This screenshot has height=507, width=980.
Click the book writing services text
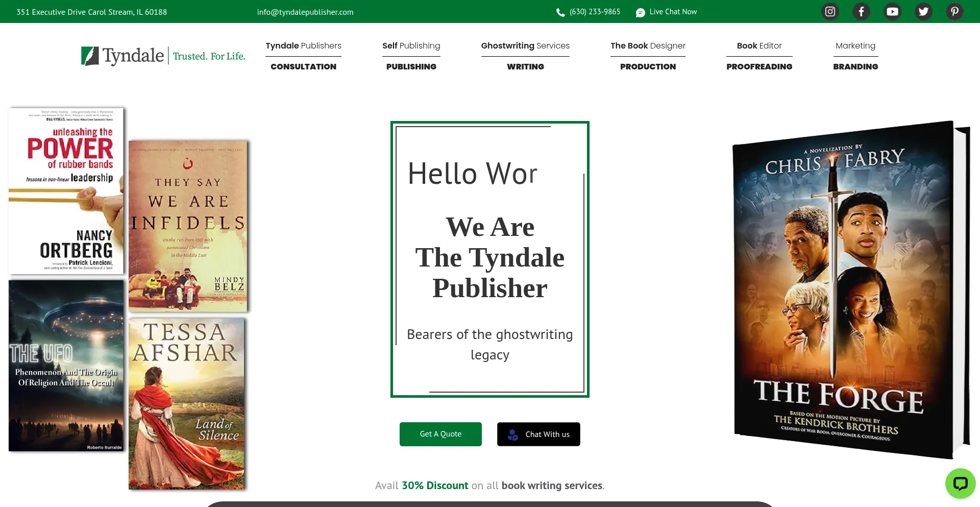tap(552, 486)
